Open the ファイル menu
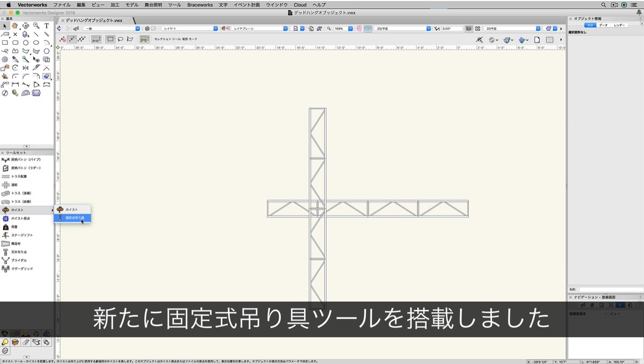 61,5
